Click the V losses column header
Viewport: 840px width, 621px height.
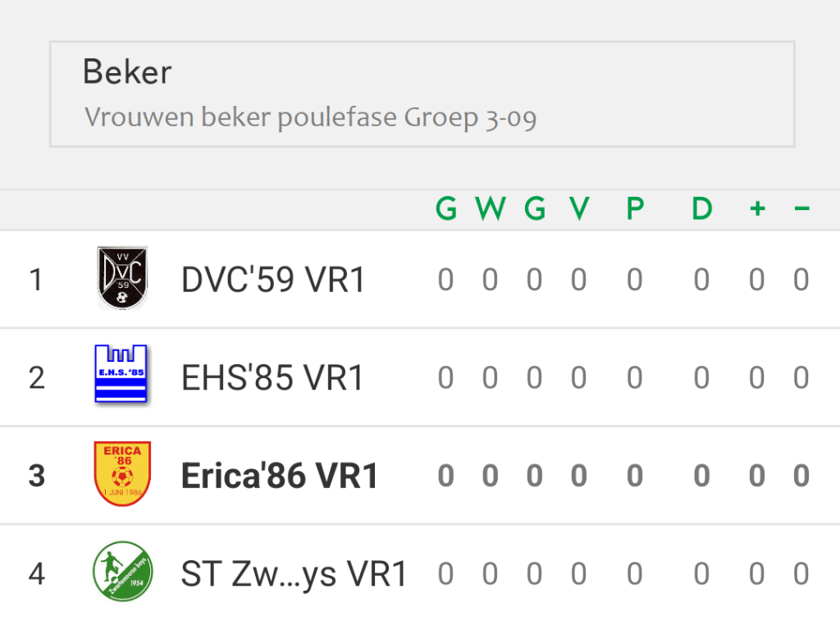click(579, 208)
